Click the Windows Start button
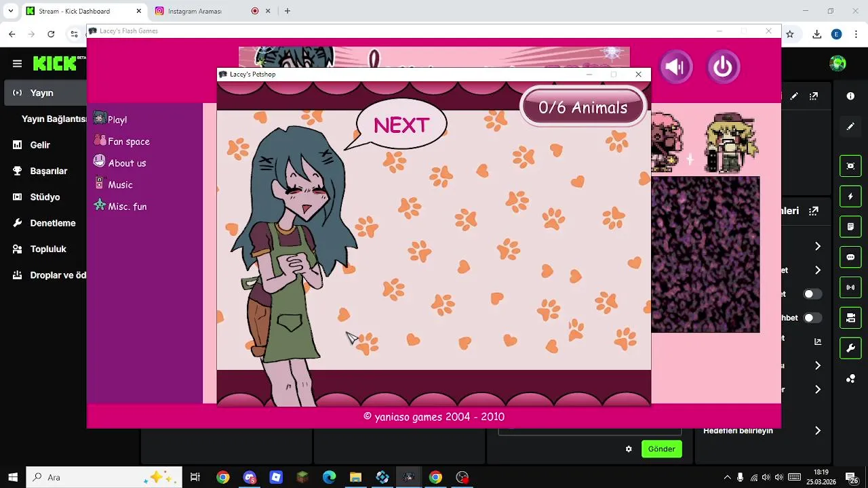 click(x=13, y=477)
